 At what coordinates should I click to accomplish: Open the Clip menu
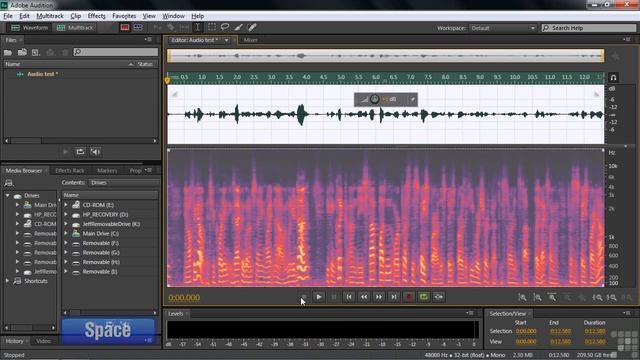click(76, 16)
